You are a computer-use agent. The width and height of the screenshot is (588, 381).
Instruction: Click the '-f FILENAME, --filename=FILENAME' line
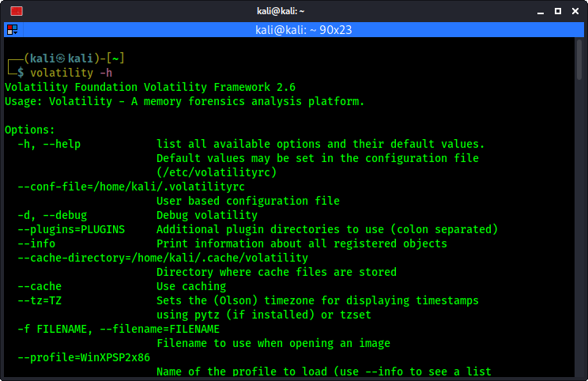pos(119,329)
